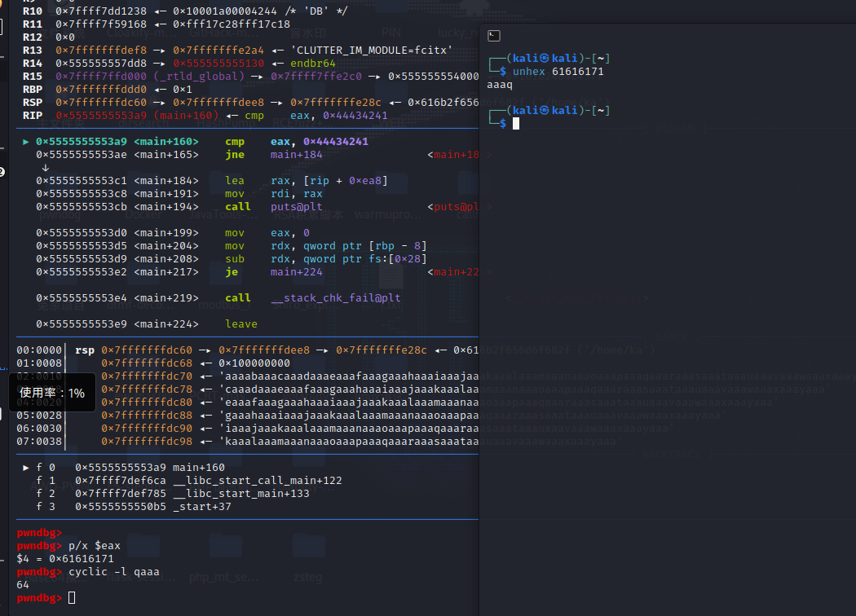Image resolution: width=856 pixels, height=616 pixels.
Task: Click the $4 = 0x61616171 result line
Action: click(65, 559)
